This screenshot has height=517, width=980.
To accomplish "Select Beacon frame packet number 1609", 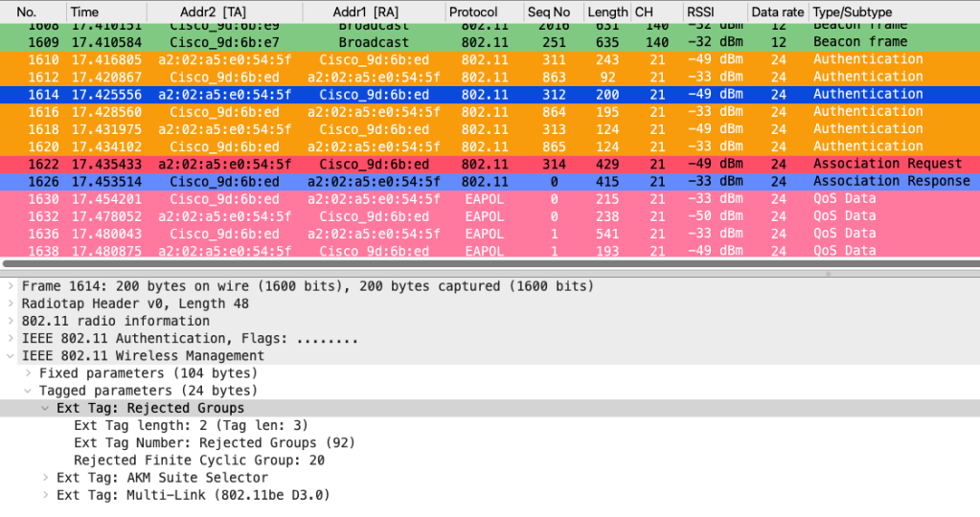I will [479, 42].
